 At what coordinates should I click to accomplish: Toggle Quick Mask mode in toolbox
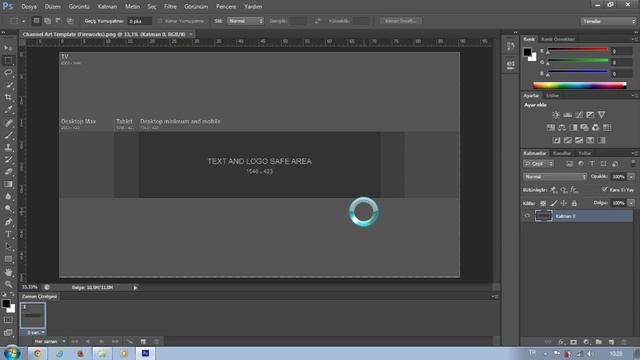coord(8,320)
